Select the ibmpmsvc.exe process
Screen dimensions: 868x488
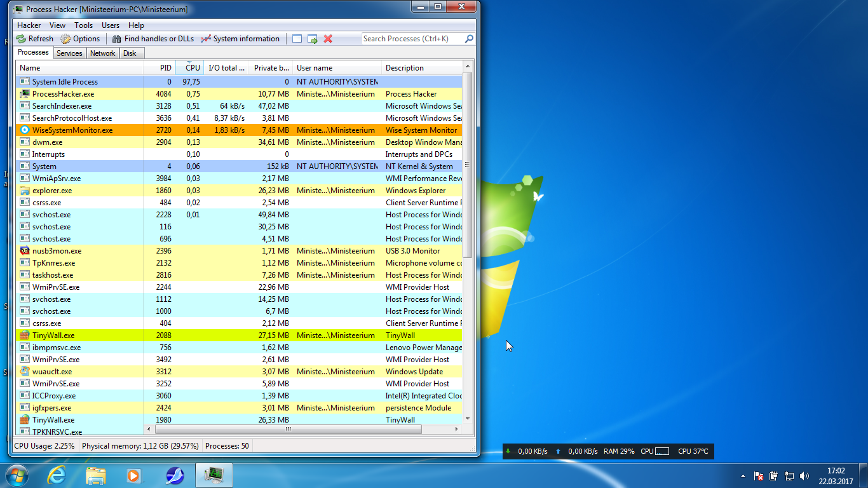point(240,348)
